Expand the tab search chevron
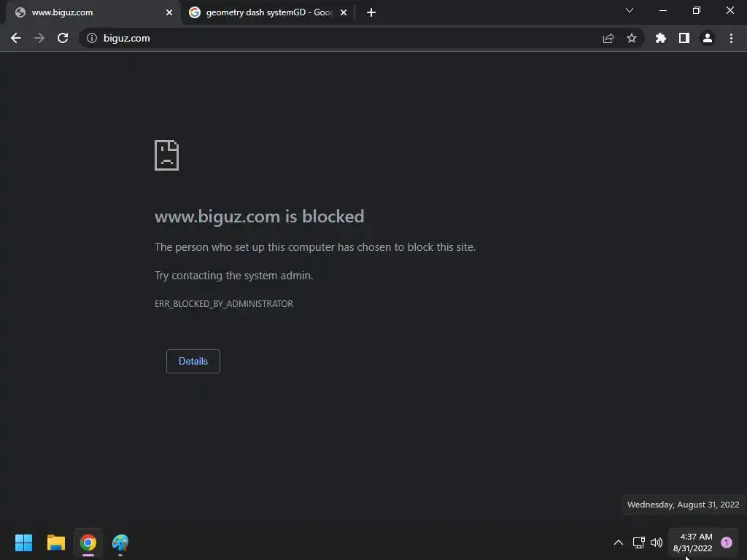 click(x=630, y=10)
